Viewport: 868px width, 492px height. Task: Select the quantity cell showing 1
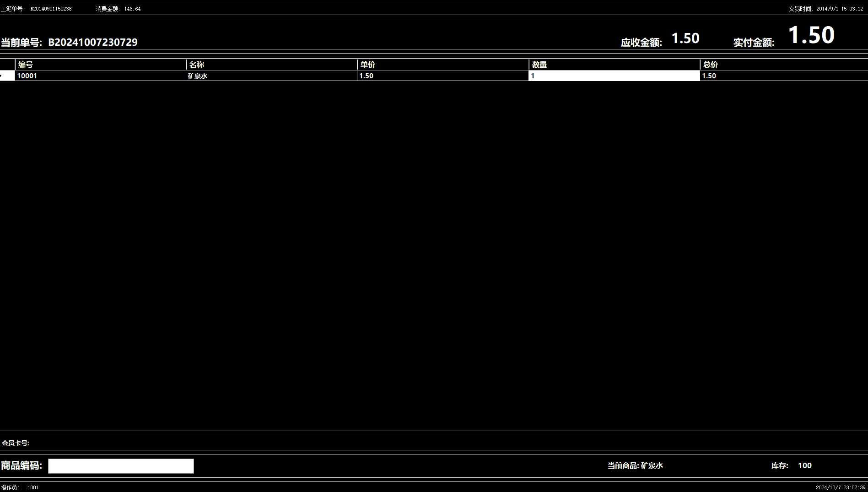614,76
